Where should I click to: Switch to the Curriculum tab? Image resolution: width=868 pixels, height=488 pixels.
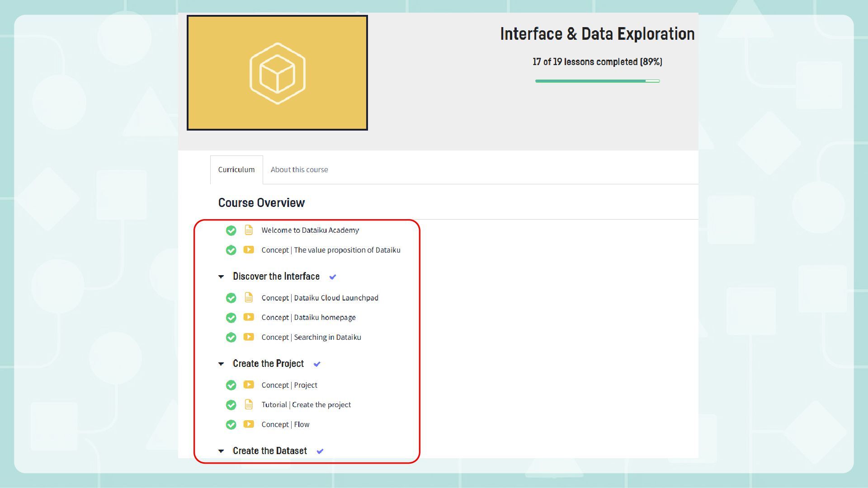click(x=236, y=169)
